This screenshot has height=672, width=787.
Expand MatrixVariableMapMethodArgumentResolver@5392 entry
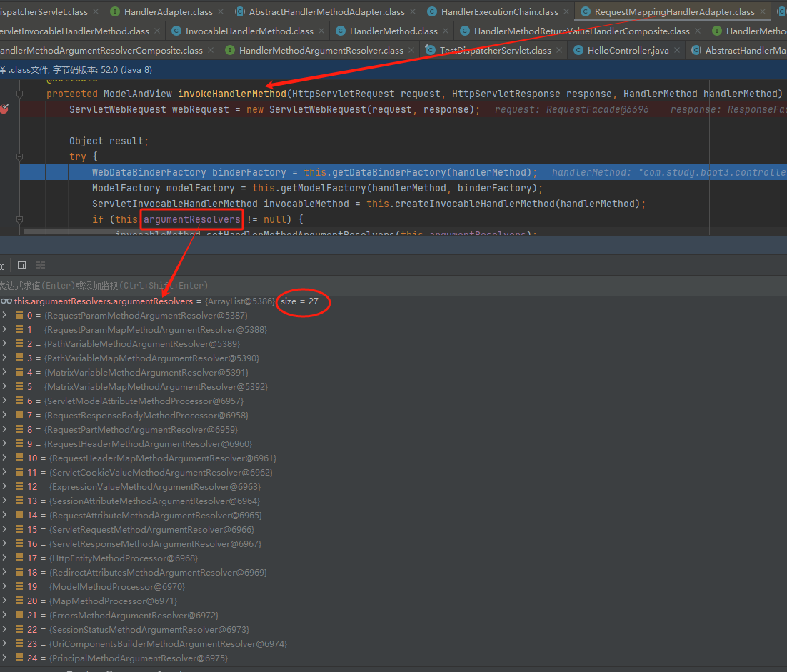click(4, 386)
